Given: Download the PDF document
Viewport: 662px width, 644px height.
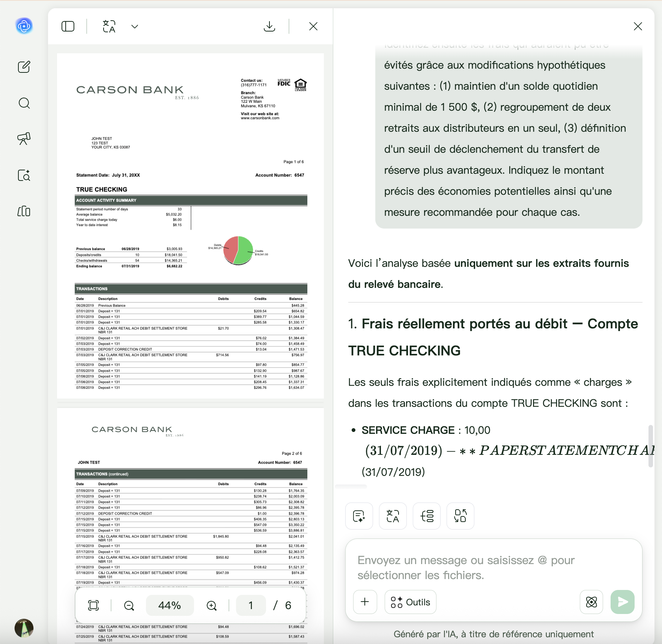Looking at the screenshot, I should pyautogui.click(x=269, y=26).
